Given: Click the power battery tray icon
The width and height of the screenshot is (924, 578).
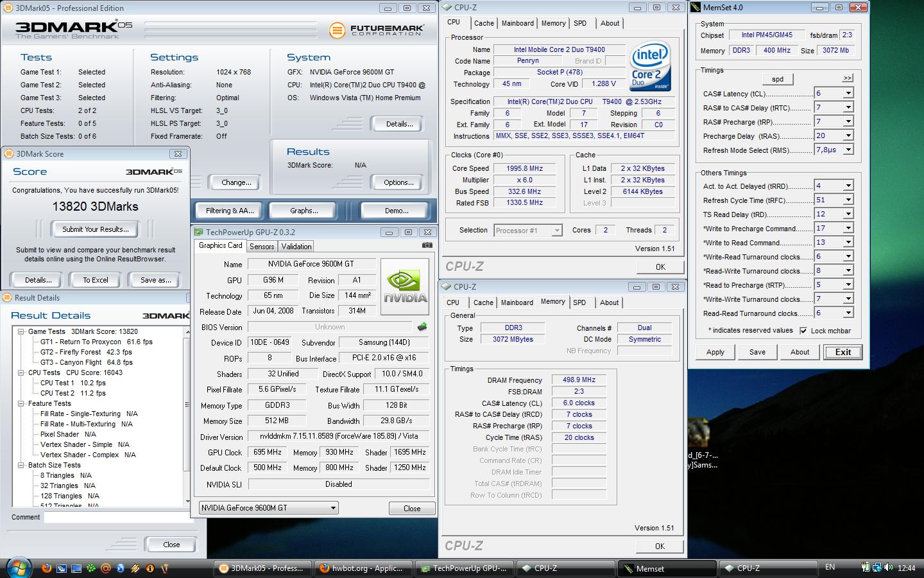Looking at the screenshot, I should coord(866,568).
